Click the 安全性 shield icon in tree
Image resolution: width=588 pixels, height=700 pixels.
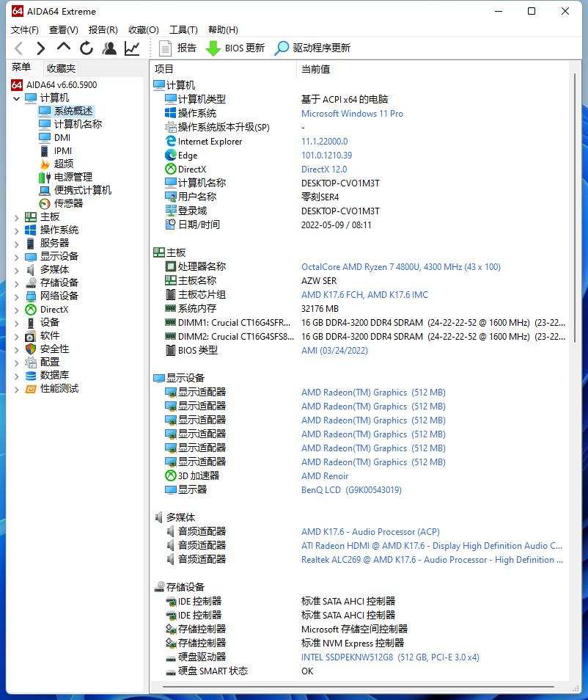(x=31, y=349)
